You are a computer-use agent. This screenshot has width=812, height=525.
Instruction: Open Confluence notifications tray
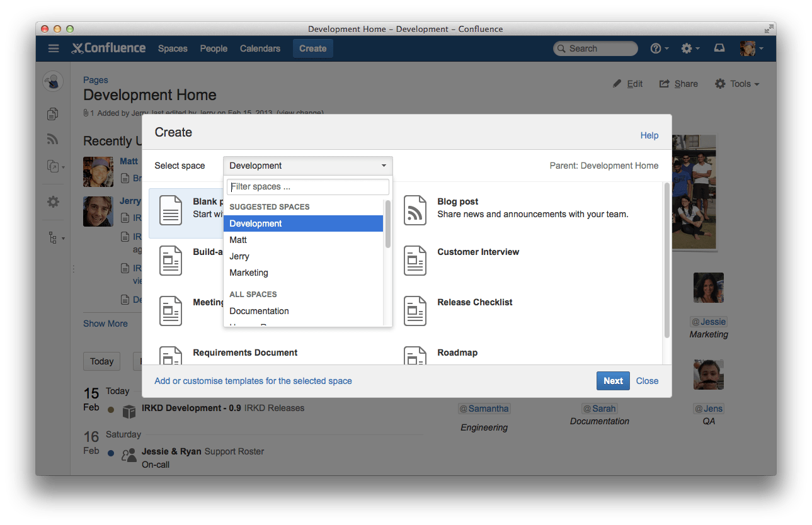point(719,48)
